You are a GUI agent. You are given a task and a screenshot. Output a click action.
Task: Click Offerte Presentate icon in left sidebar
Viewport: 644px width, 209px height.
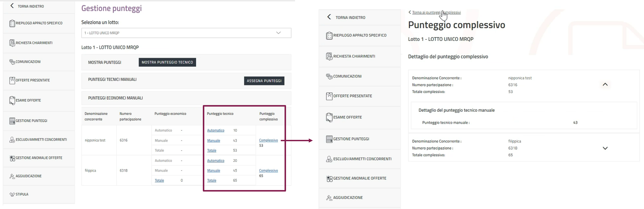coord(12,80)
